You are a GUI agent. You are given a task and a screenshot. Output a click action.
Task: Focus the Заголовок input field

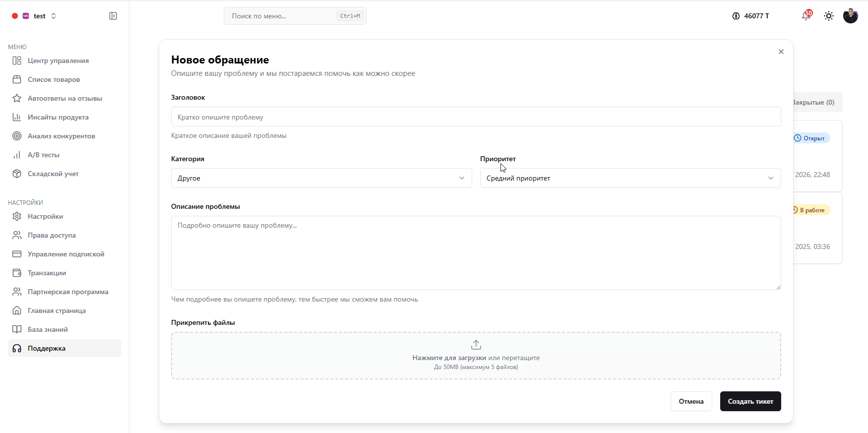(x=476, y=117)
